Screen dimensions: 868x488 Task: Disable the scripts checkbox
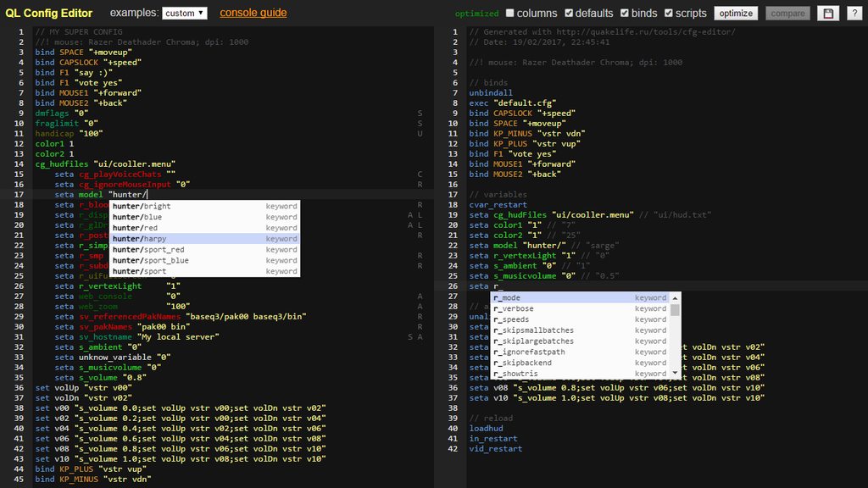pos(669,14)
